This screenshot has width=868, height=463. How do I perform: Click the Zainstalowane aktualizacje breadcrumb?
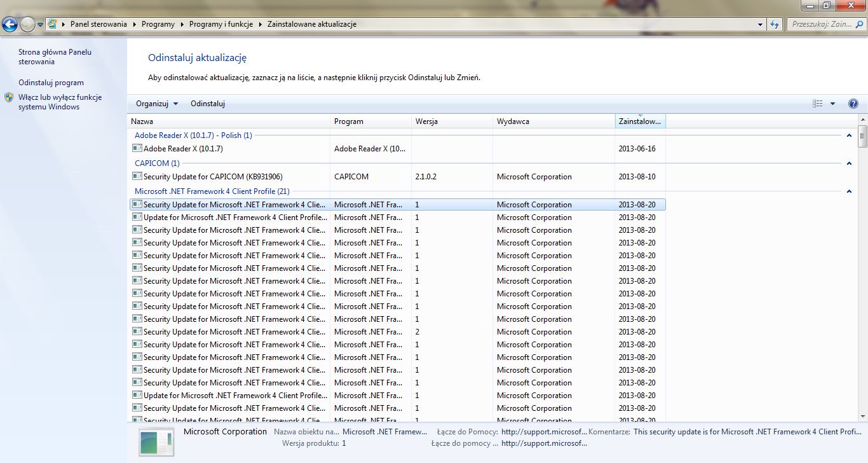[x=311, y=24]
